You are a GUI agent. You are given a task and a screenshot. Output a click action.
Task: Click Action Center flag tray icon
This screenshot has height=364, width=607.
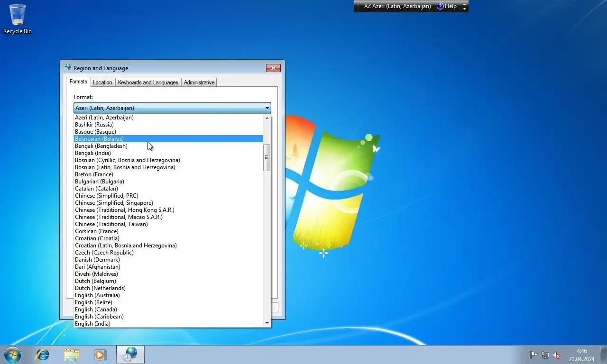click(533, 355)
